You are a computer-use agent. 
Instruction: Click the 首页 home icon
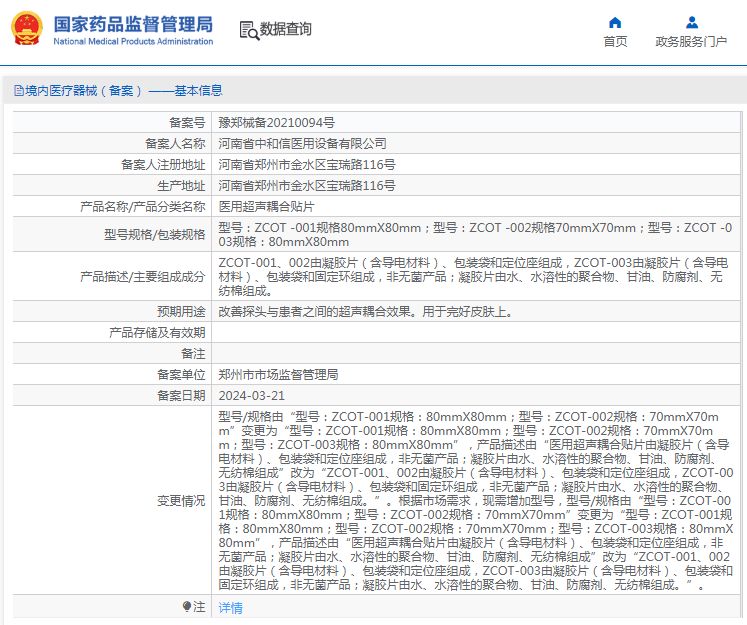tap(615, 22)
